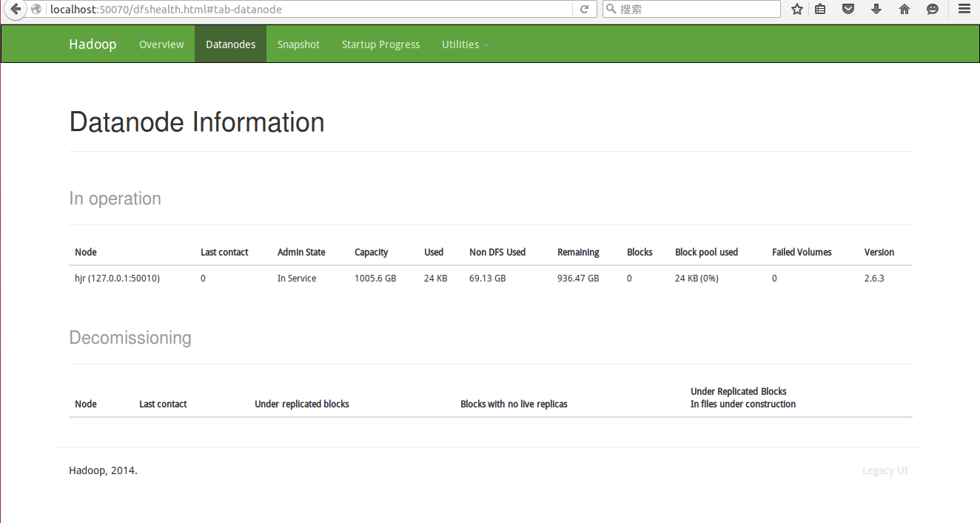Click the '936.47 GB' remaining value
980x523 pixels.
[x=578, y=279]
